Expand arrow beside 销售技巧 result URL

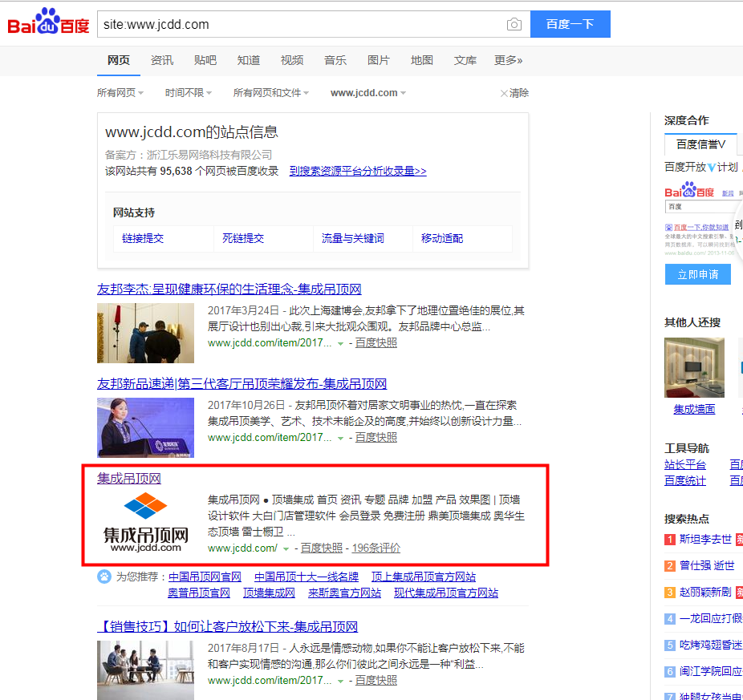[340, 682]
